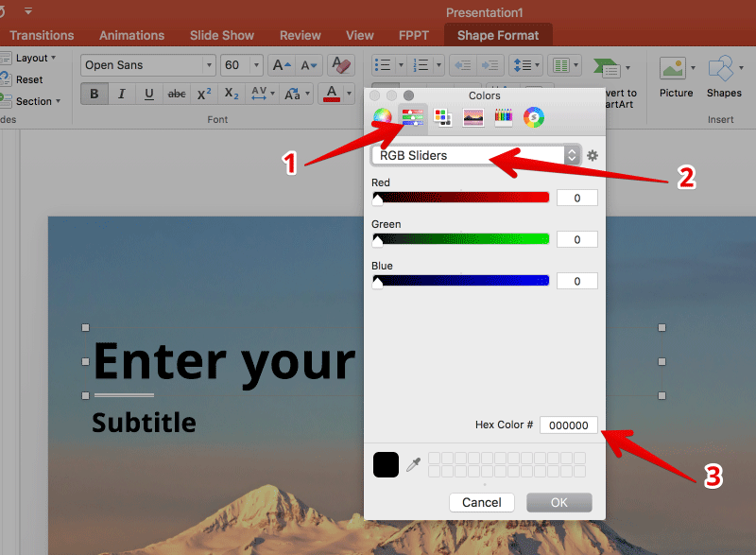Toggle bold formatting
This screenshot has width=756, height=555.
(94, 94)
